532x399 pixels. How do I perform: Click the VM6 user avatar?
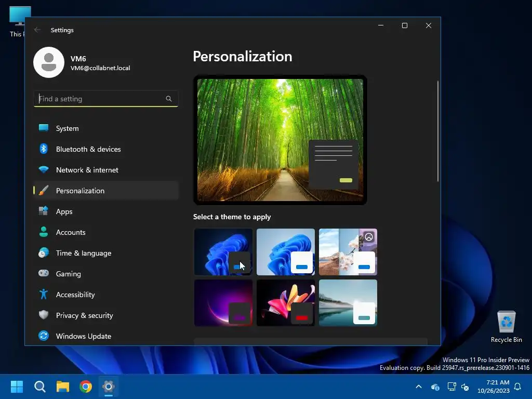tap(49, 62)
